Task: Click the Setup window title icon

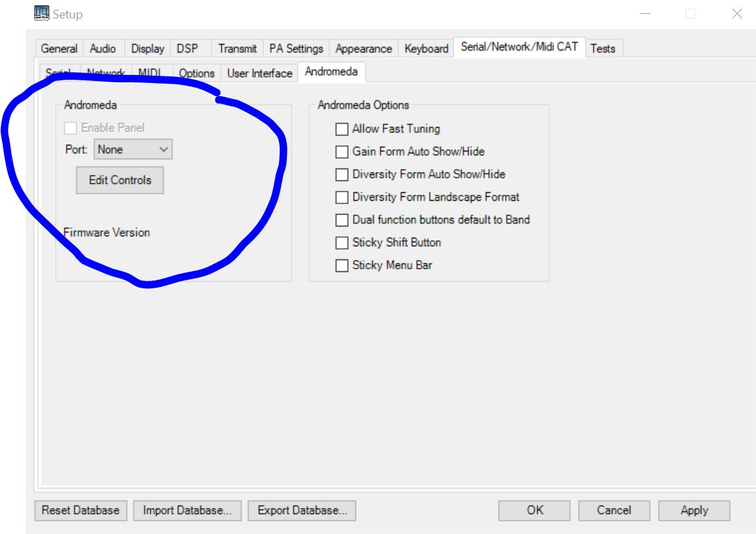Action: pos(41,13)
